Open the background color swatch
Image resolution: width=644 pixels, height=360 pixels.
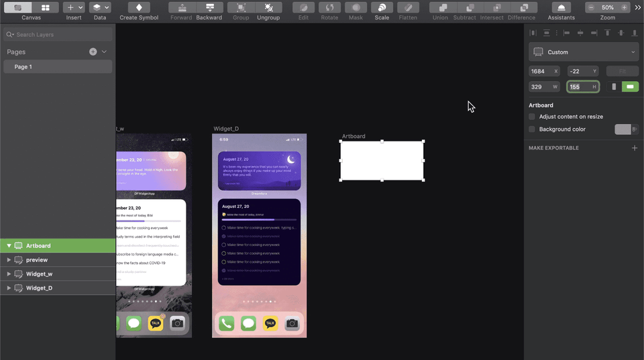point(623,129)
